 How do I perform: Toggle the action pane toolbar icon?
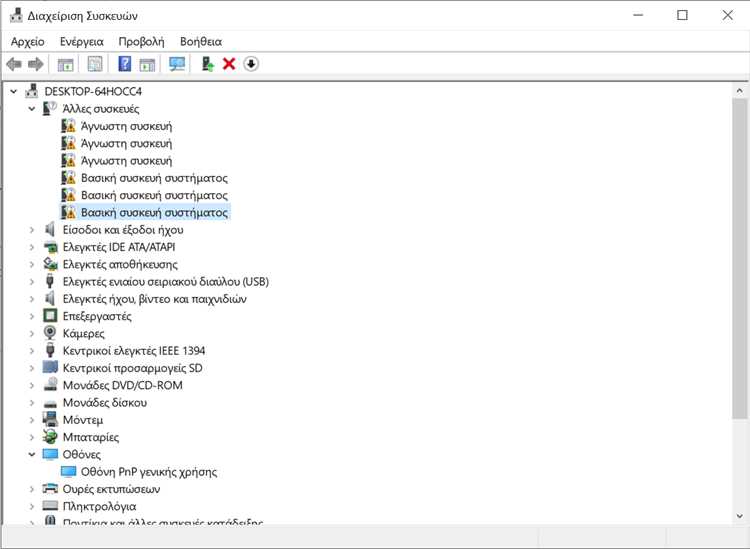click(147, 64)
